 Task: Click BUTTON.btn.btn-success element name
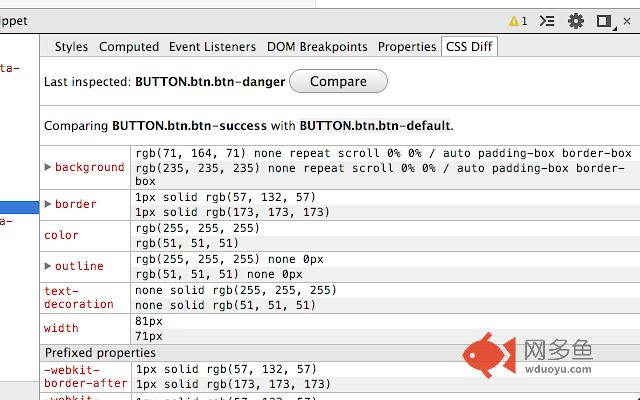(x=189, y=126)
